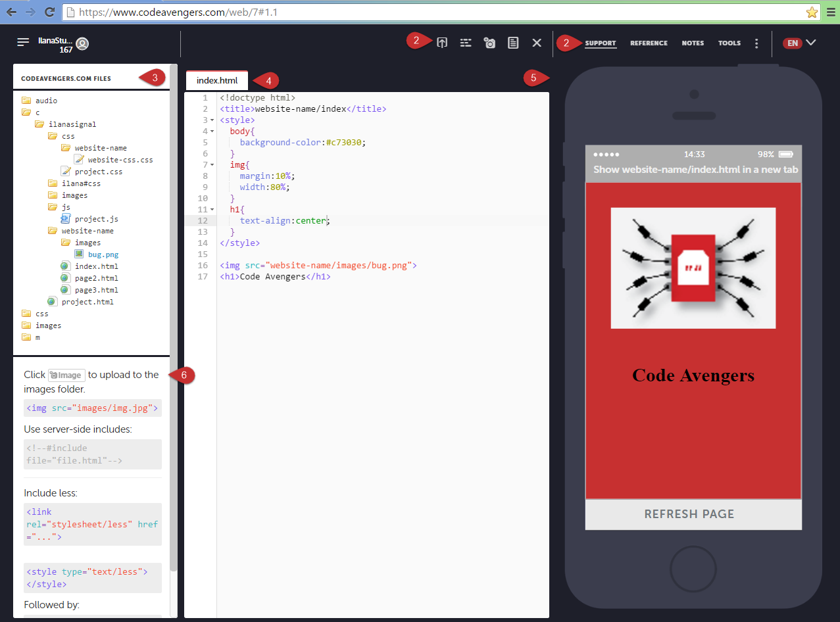Click the h1 Code Avengers code line 17
This screenshot has height=622, width=840.
(x=275, y=277)
